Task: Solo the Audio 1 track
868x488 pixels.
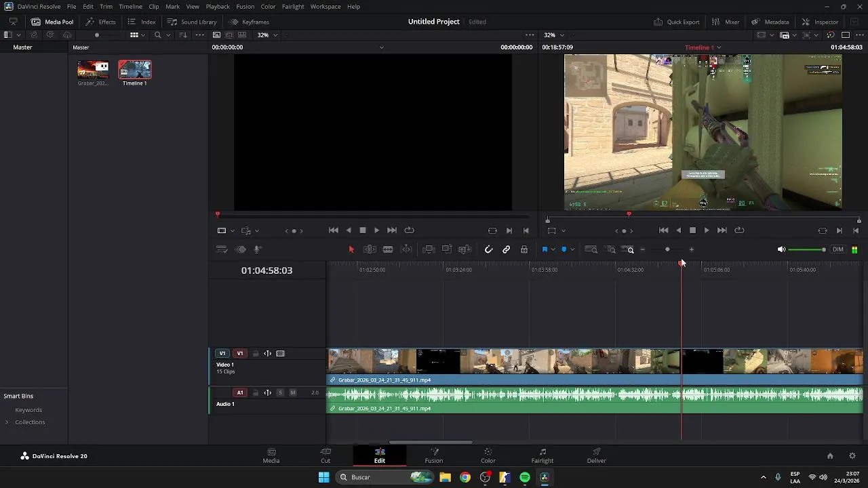Action: (280, 392)
